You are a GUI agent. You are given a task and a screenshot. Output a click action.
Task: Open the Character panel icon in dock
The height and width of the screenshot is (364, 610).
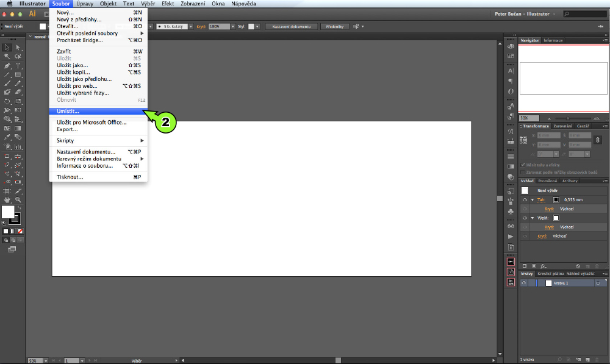click(511, 71)
